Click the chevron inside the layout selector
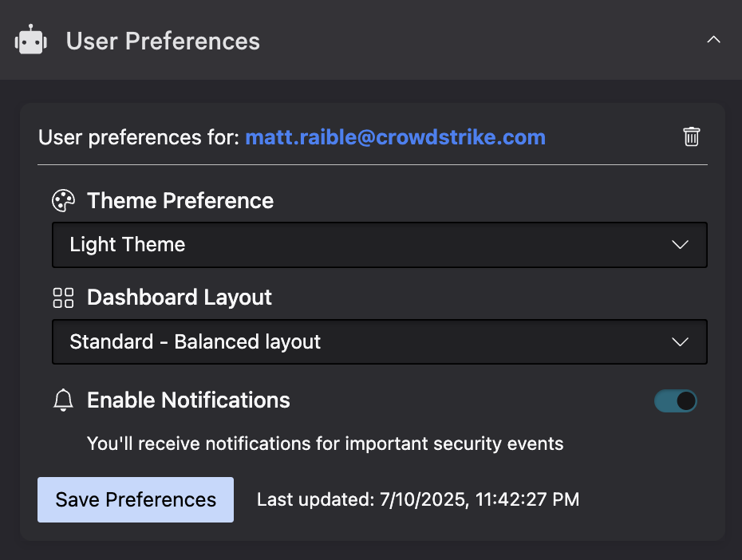This screenshot has width=742, height=560. coord(680,341)
